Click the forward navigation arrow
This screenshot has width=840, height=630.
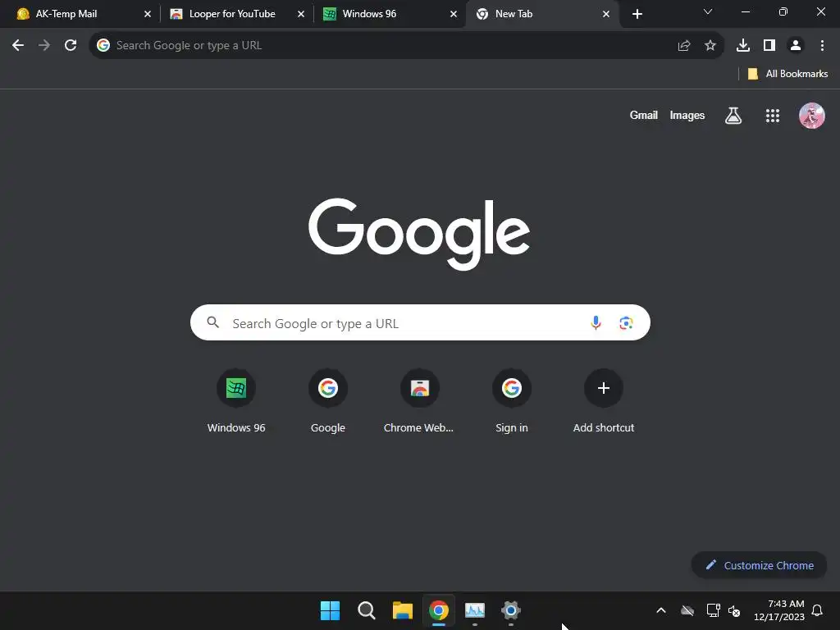44,46
